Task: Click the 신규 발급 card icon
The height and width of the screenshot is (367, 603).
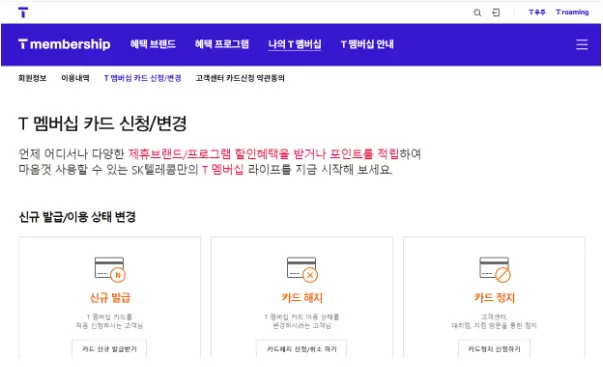Action: pos(110,269)
